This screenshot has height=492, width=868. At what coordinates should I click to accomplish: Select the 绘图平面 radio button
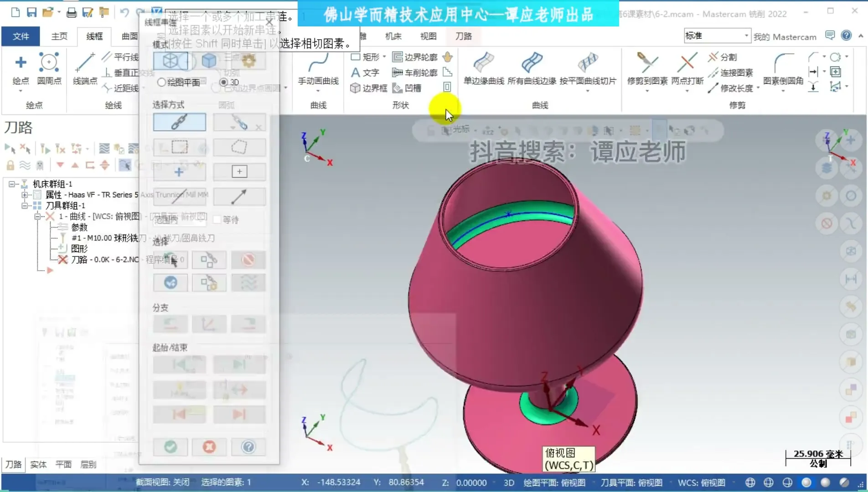point(161,82)
